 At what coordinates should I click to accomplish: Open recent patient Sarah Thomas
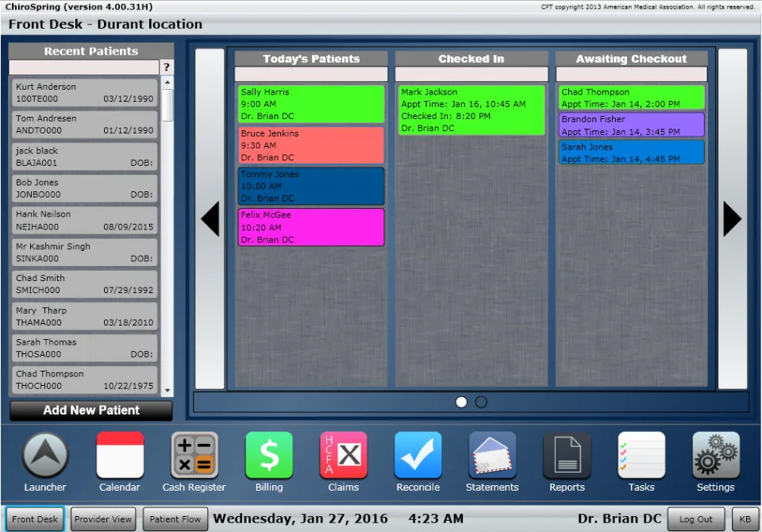[x=85, y=349]
